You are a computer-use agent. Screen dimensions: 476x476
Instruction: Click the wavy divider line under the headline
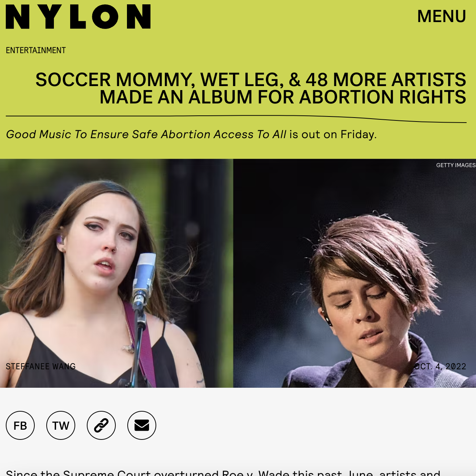coord(236,119)
